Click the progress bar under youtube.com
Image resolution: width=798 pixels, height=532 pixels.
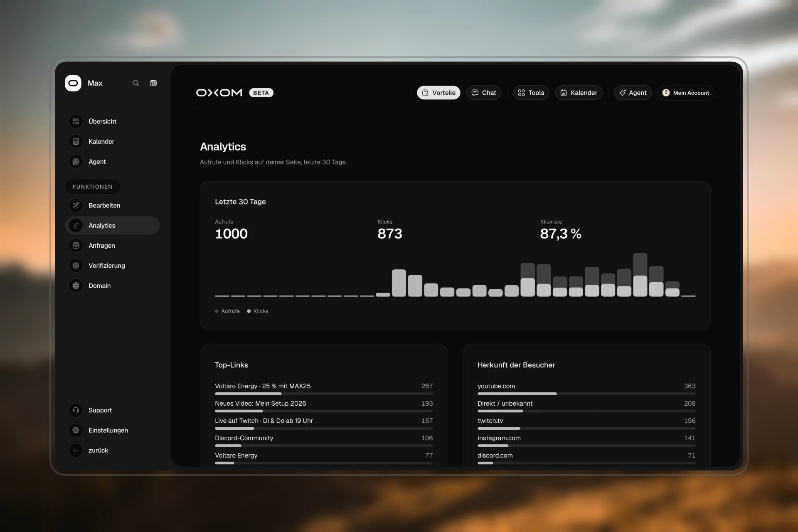586,394
